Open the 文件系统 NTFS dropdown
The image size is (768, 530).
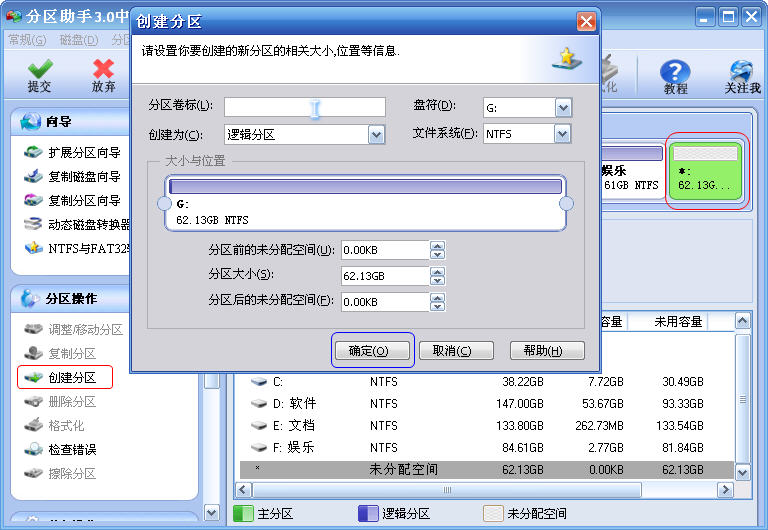click(562, 134)
